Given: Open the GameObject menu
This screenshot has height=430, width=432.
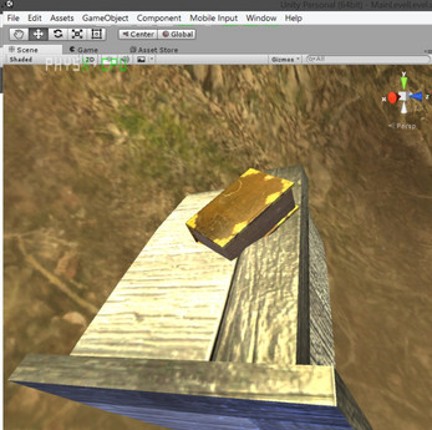Looking at the screenshot, I should 105,18.
